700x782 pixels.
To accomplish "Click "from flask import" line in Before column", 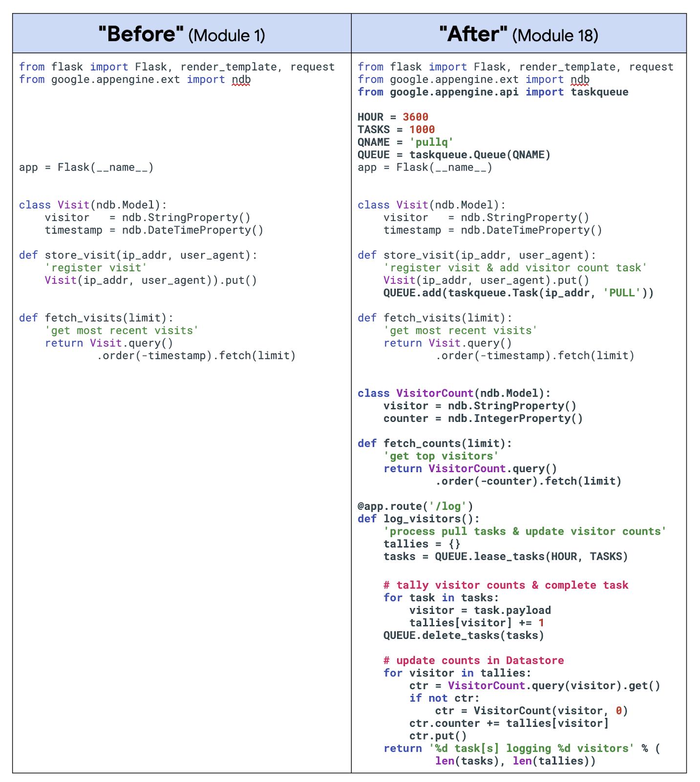I will (177, 66).
